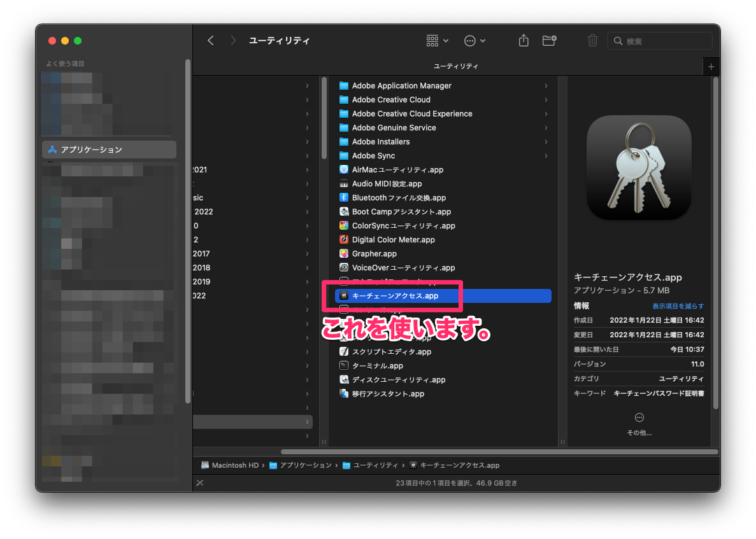Click その他 ellipsis button in preview

[639, 417]
